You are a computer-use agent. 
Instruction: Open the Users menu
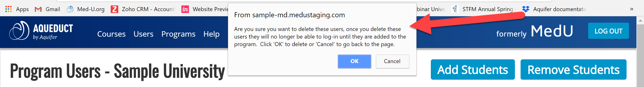[x=143, y=34]
